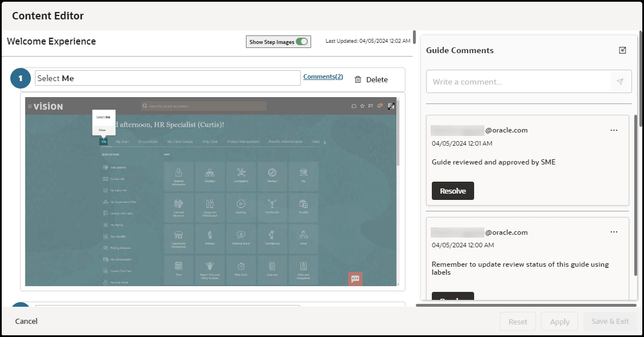Click the Learning app tile icon

pos(241,204)
